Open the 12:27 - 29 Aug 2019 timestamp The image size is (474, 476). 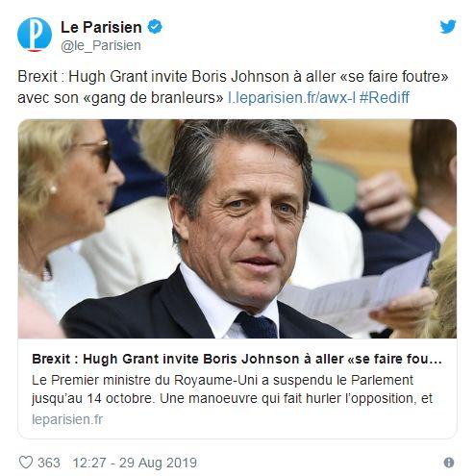point(135,463)
